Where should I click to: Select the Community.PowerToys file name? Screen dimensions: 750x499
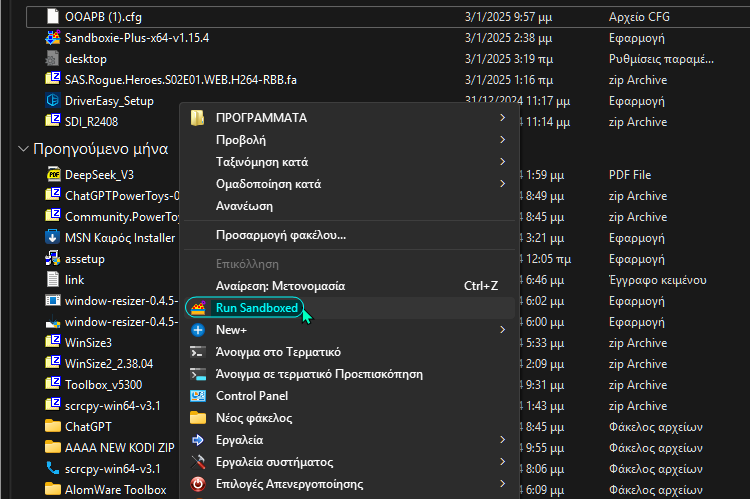122,217
